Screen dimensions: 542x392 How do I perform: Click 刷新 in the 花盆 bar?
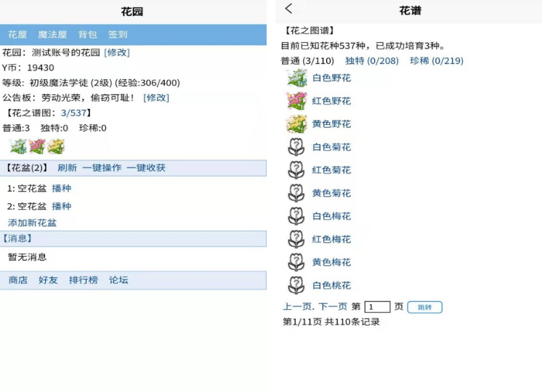click(67, 168)
